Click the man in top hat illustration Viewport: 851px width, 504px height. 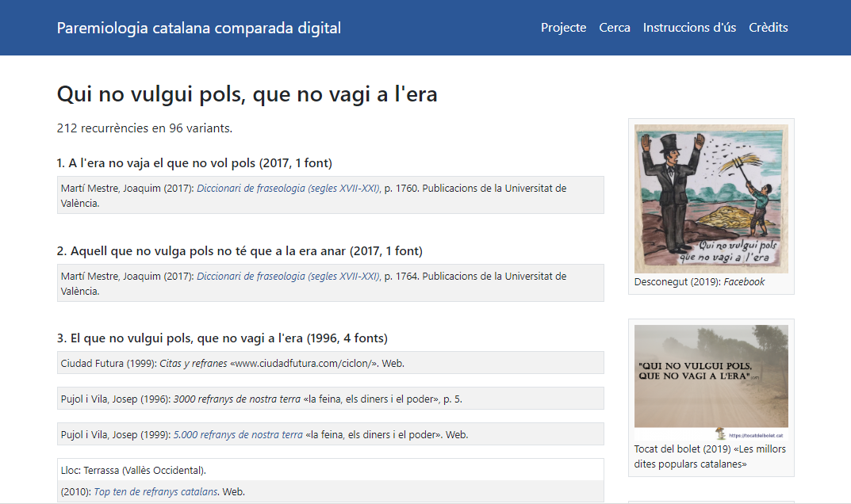coord(711,198)
